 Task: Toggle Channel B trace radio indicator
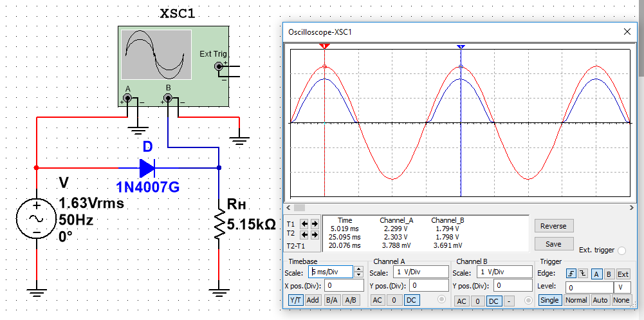coord(529,301)
